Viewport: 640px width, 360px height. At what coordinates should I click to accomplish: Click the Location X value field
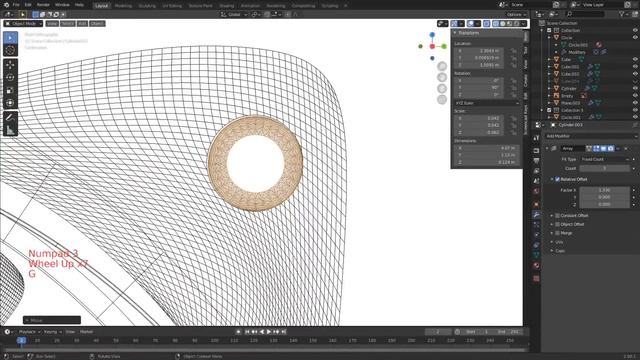(x=480, y=51)
